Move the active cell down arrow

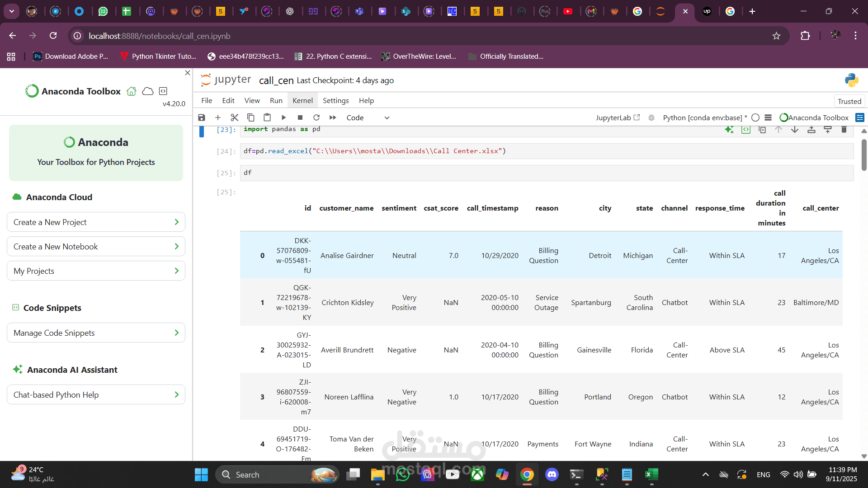(795, 130)
